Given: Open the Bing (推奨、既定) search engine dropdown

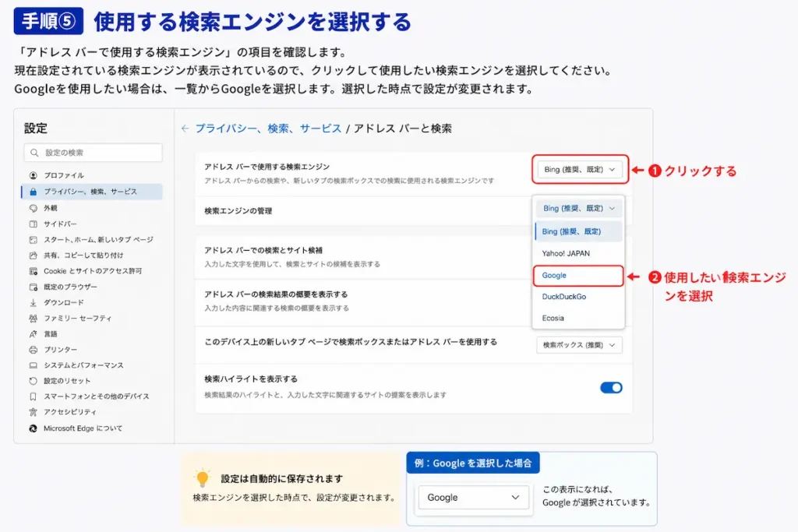Looking at the screenshot, I should (580, 169).
